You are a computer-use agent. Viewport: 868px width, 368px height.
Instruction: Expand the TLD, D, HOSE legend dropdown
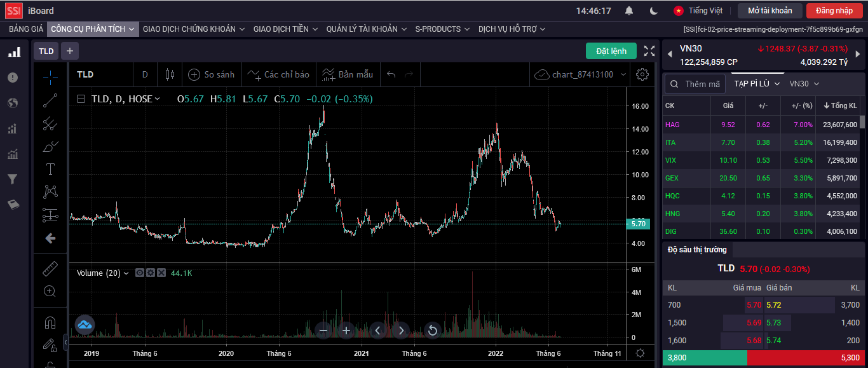pyautogui.click(x=158, y=99)
